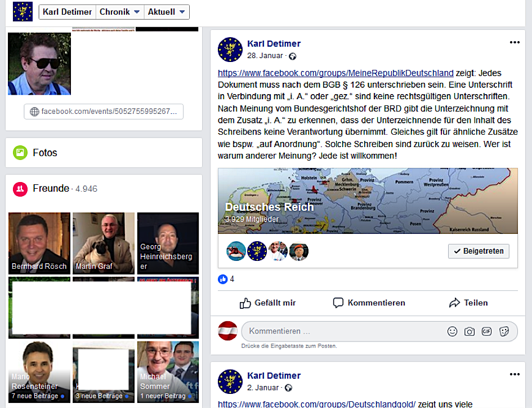Viewport: 532px width, 408px height.
Task: Open Karl Detimer profile tab in header
Action: pyautogui.click(x=67, y=12)
